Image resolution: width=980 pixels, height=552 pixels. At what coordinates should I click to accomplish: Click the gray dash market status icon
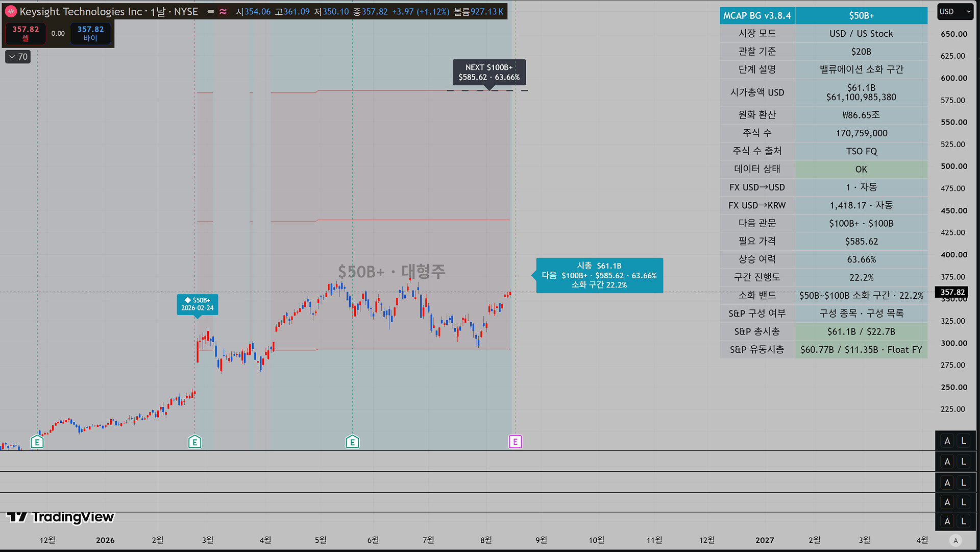tap(211, 12)
